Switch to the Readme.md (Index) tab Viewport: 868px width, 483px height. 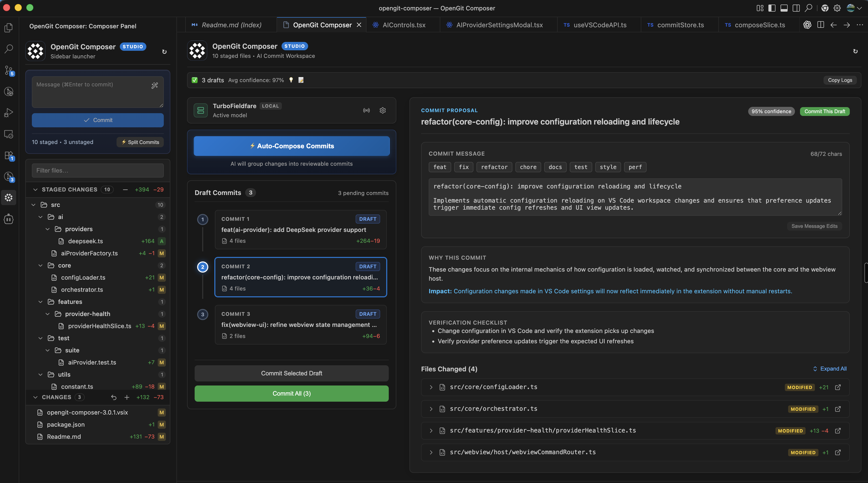point(231,25)
